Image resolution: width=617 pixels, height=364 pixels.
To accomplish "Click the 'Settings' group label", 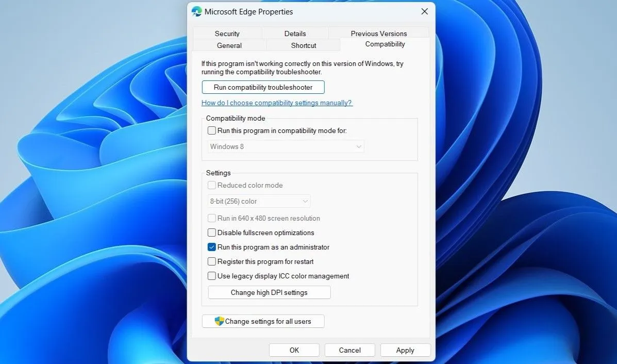I will click(219, 173).
